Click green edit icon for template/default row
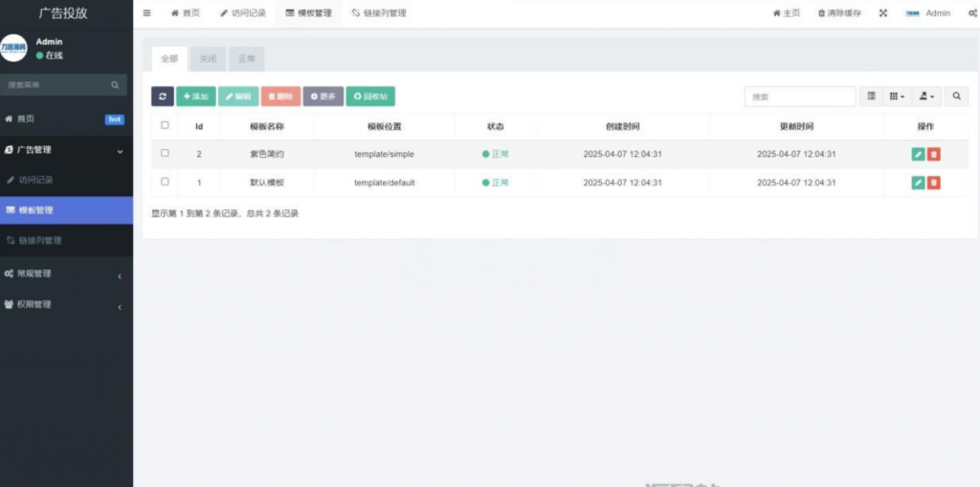 (918, 183)
